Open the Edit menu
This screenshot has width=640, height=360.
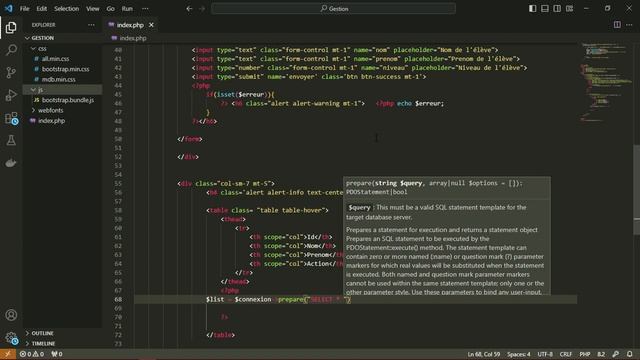click(41, 8)
